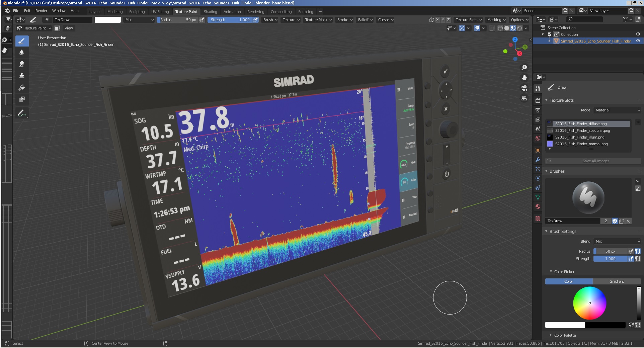Open the Texture Paint mode selector
Viewport: 644px width, 348px height.
34,28
